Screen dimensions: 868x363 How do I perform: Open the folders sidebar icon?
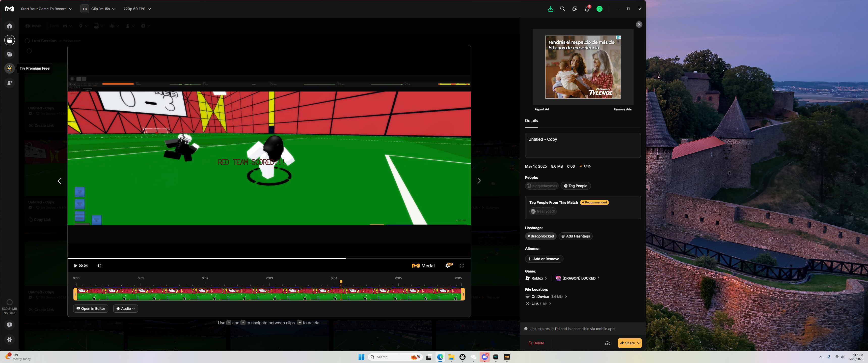tap(9, 54)
